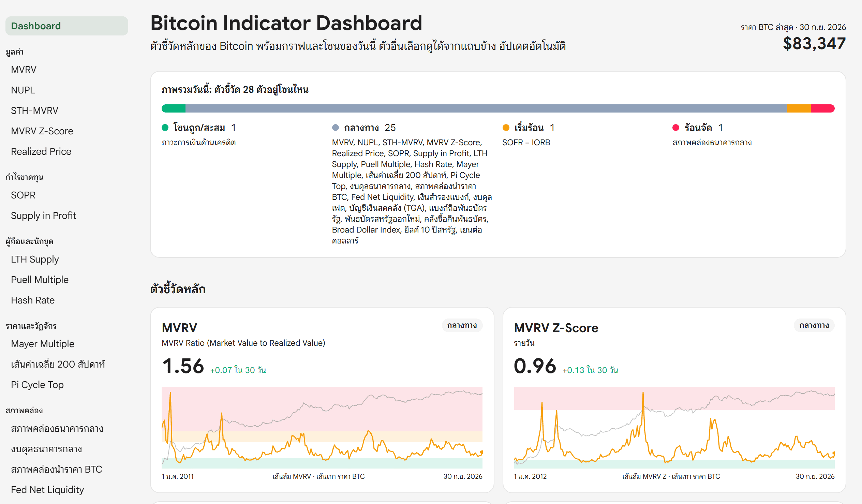Click the 1.56 MVRV value
The width and height of the screenshot is (862, 504).
click(183, 367)
